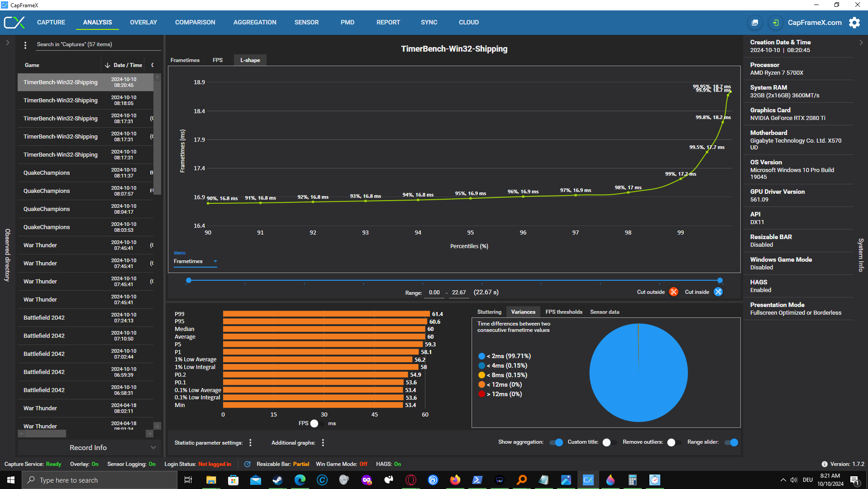Expand the Record Info panel
This screenshot has height=489, width=868.
coord(89,447)
